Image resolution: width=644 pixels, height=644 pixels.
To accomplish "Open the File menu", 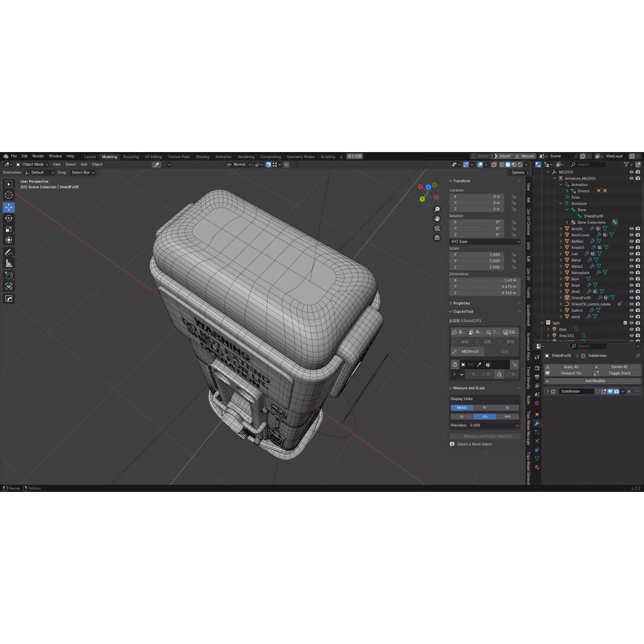I will click(x=14, y=156).
